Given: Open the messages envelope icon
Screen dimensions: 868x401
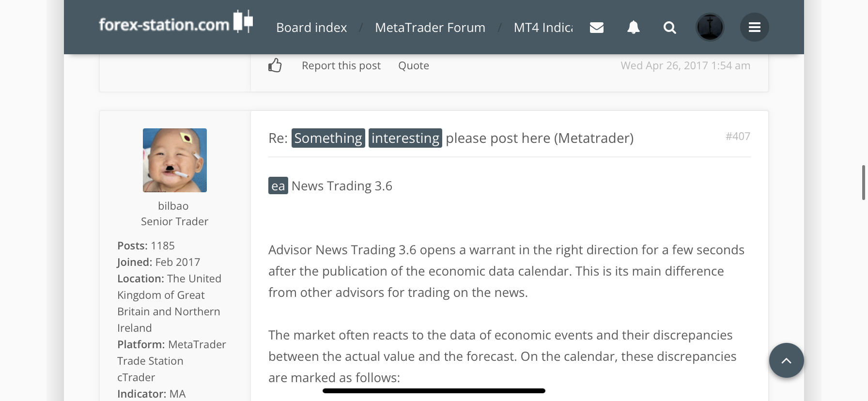Looking at the screenshot, I should coord(597,28).
